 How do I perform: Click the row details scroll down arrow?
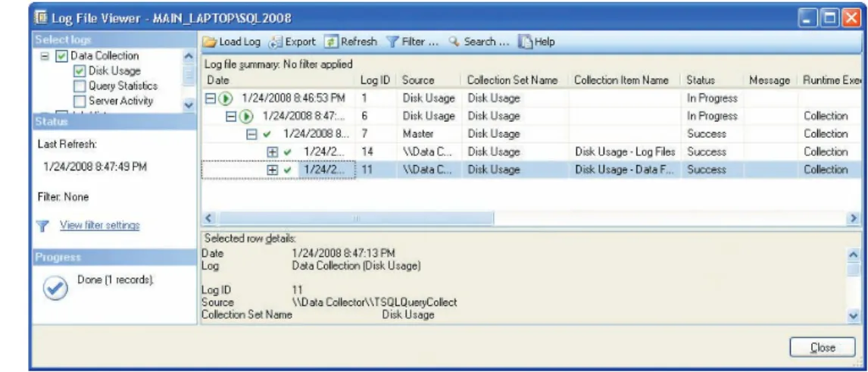(x=854, y=315)
